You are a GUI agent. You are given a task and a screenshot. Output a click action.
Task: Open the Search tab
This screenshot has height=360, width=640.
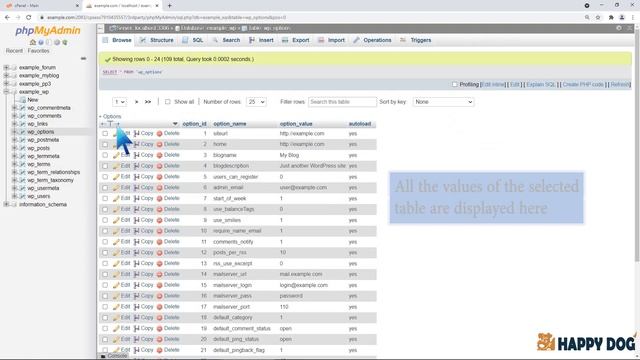click(x=226, y=40)
